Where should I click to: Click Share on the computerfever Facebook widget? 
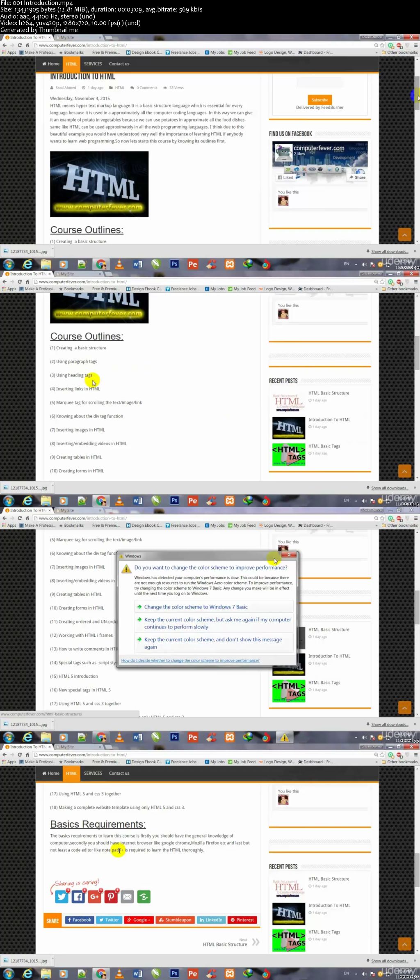(357, 177)
